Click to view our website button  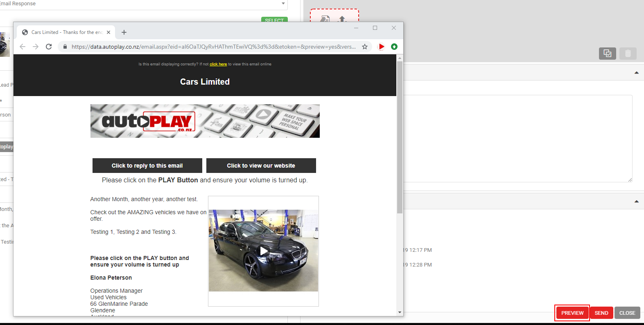[261, 166]
